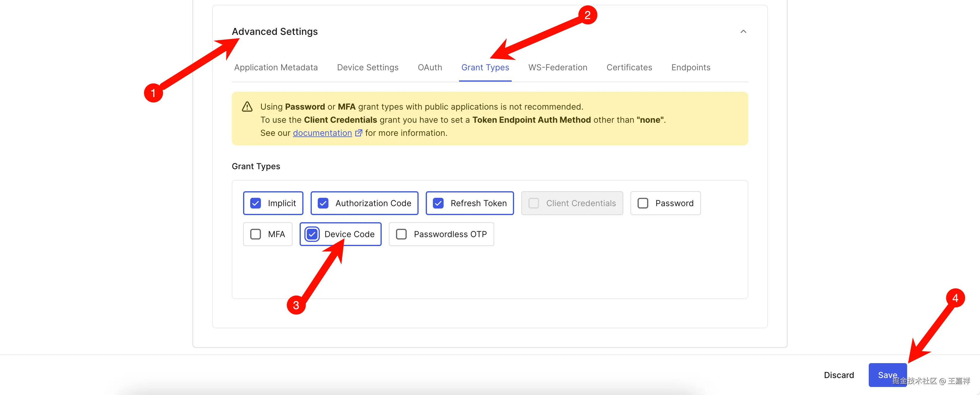Collapse the Advanced Settings chevron
Screen dimensions: 980x395
point(743,32)
